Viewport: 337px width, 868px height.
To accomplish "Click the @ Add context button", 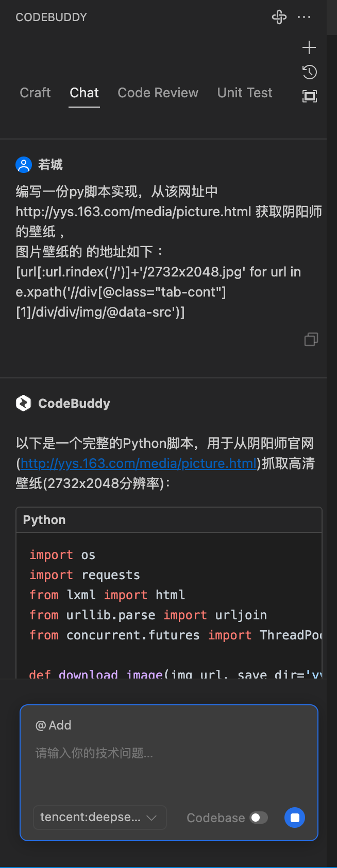I will [x=53, y=725].
